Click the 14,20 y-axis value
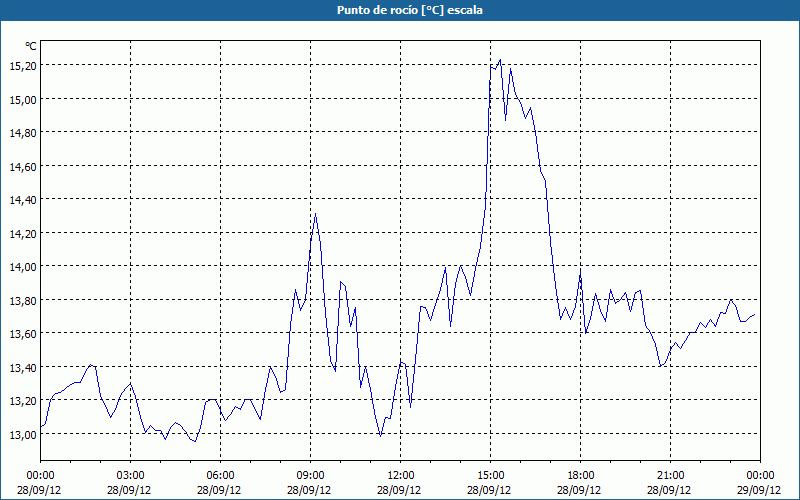Screen dimensions: 800x500 click(x=23, y=233)
